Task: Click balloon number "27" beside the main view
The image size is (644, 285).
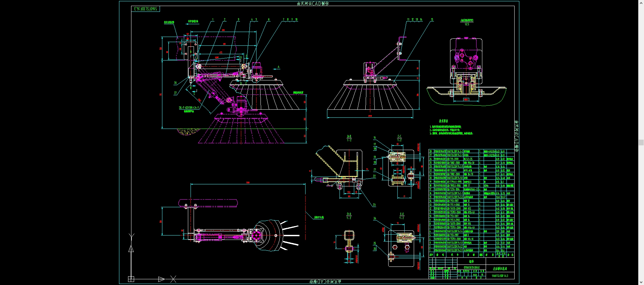Action: click(175, 93)
